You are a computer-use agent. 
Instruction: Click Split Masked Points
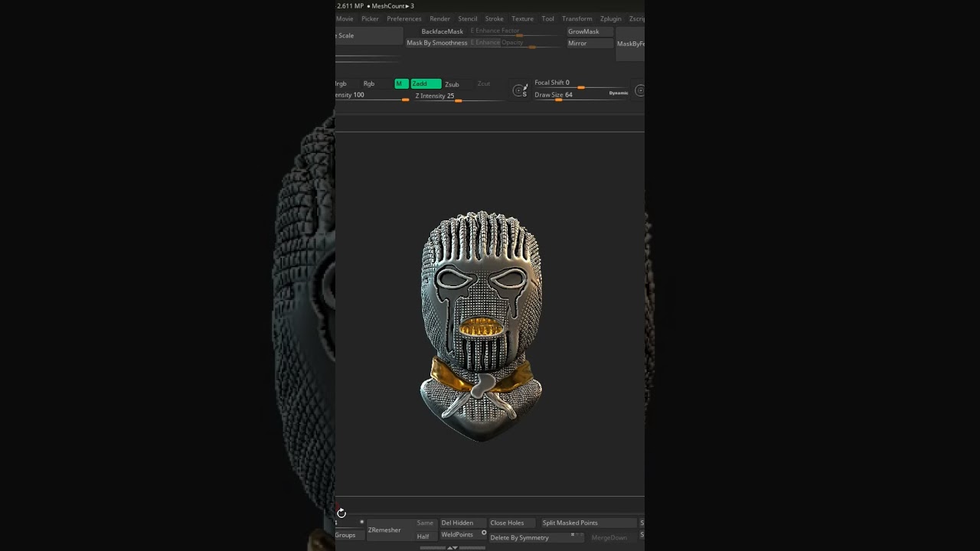[570, 523]
